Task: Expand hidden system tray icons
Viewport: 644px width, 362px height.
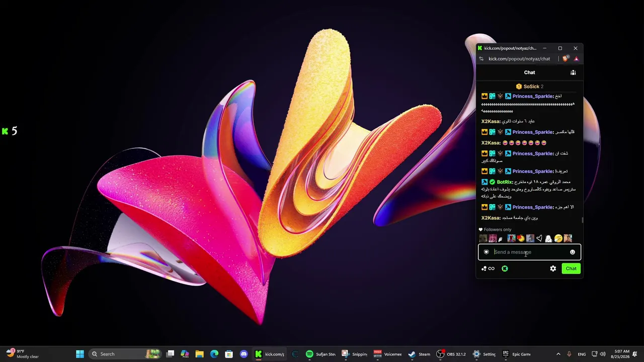Action: (558, 354)
